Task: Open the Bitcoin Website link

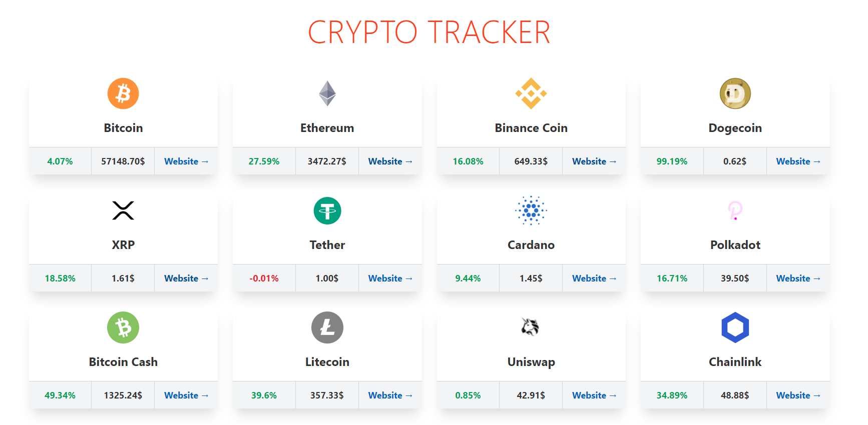Action: 186,161
